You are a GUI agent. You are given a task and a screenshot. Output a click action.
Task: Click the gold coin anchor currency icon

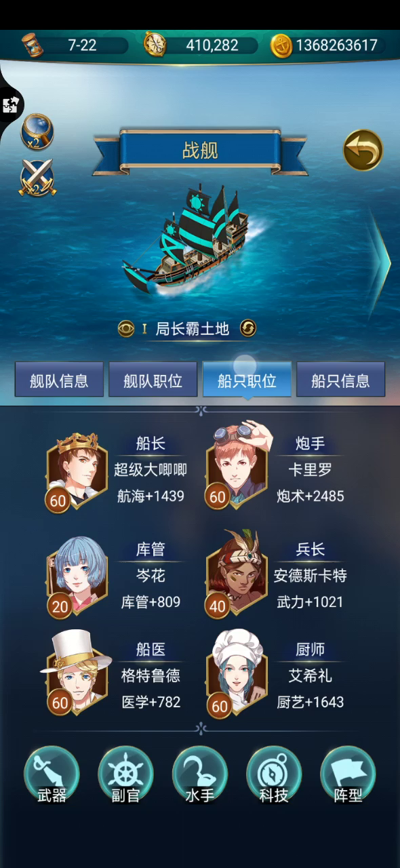pos(281,45)
